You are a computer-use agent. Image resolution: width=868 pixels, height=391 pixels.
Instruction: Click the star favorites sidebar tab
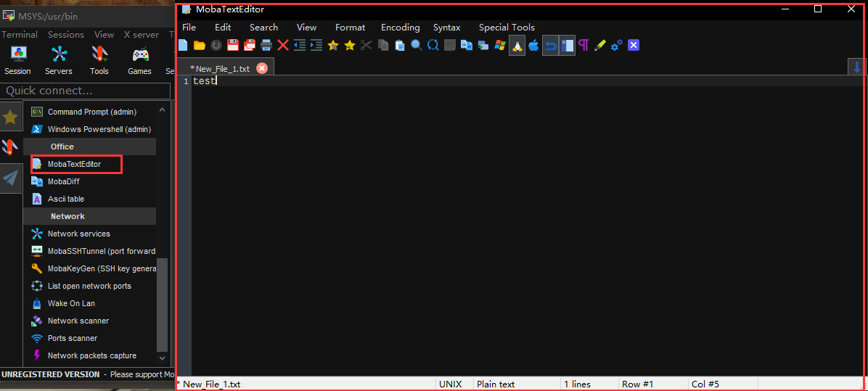10,116
